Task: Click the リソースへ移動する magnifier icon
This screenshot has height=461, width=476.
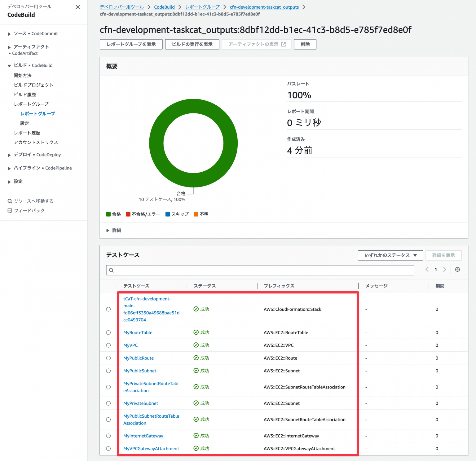Action: point(10,201)
